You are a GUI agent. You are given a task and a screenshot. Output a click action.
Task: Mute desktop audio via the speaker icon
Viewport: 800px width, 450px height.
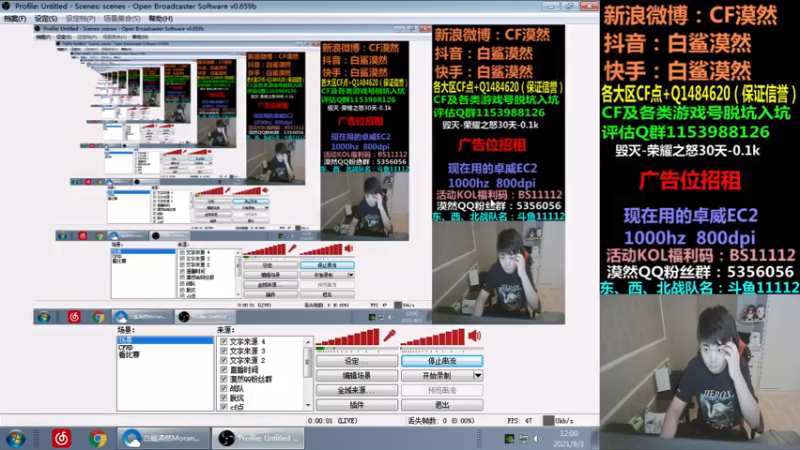tap(474, 335)
